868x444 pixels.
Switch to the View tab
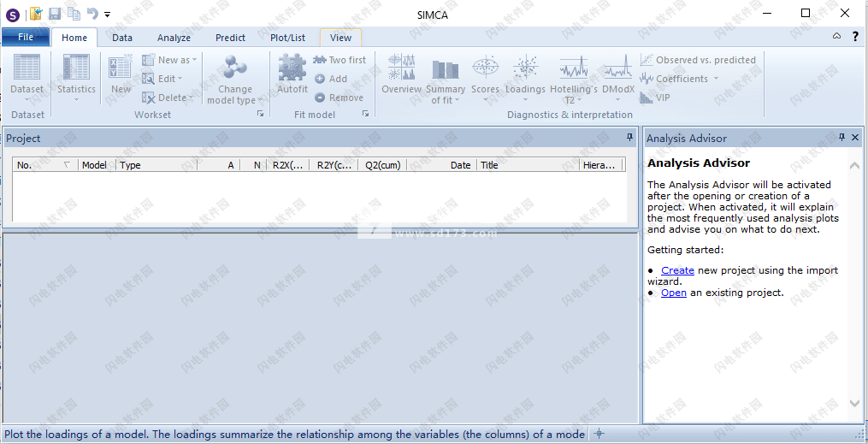pyautogui.click(x=340, y=38)
